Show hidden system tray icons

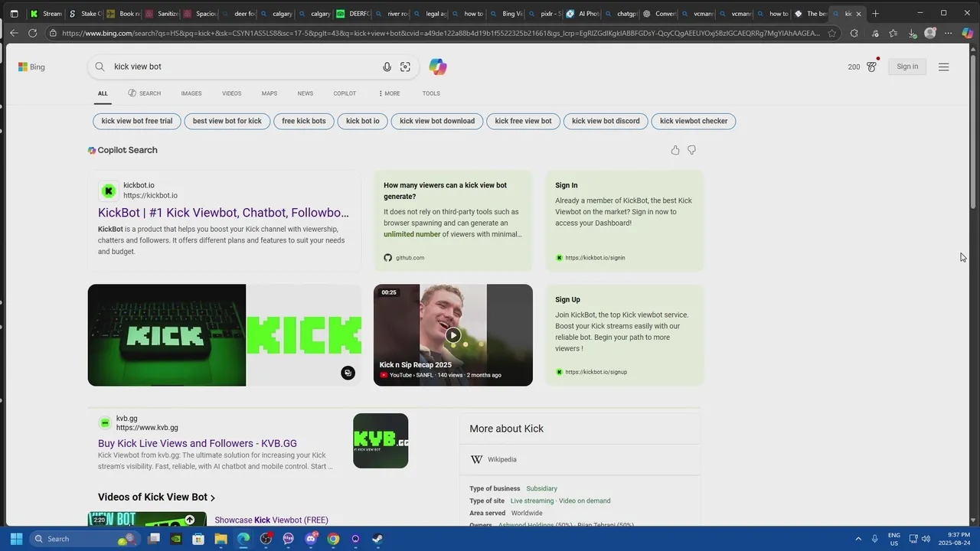coord(857,539)
